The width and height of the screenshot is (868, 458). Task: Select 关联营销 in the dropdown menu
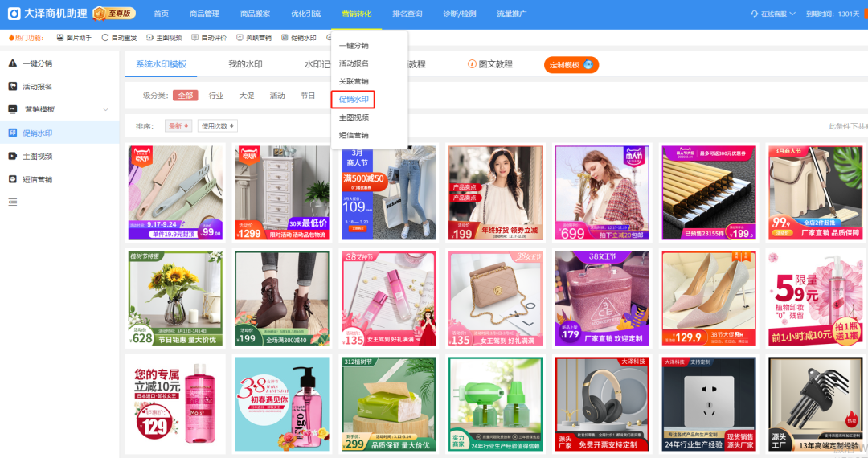(354, 81)
